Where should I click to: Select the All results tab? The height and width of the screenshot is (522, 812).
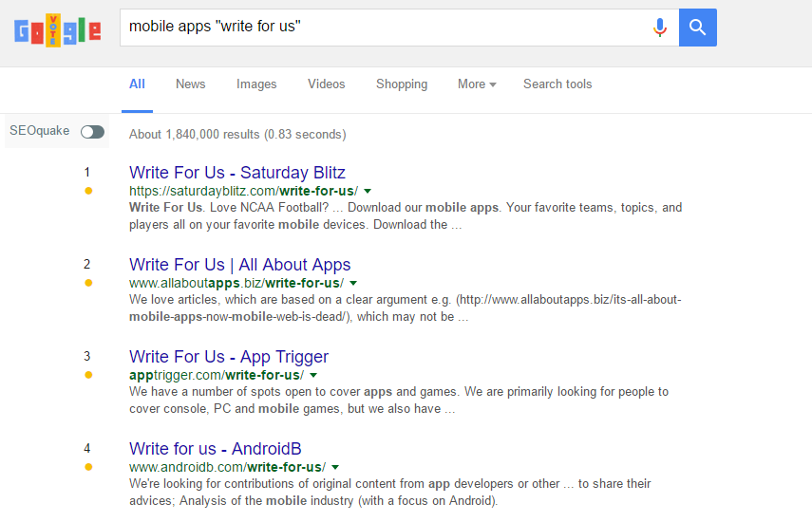pos(137,84)
